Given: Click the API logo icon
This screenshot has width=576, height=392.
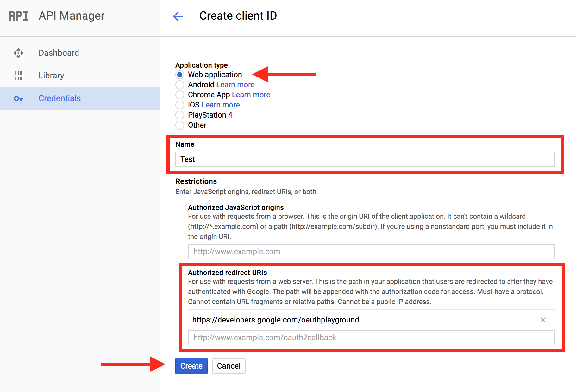Looking at the screenshot, I should pyautogui.click(x=19, y=16).
